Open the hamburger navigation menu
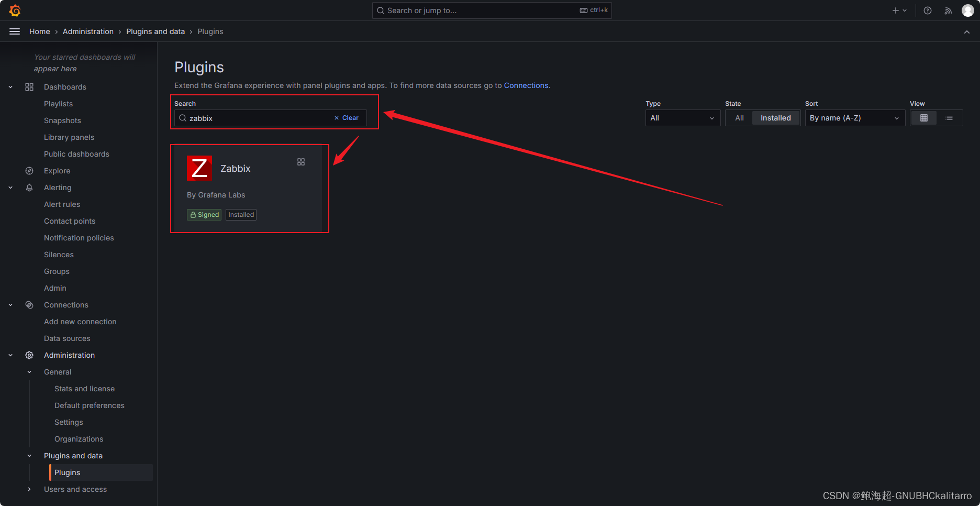The width and height of the screenshot is (980, 506). pos(15,31)
